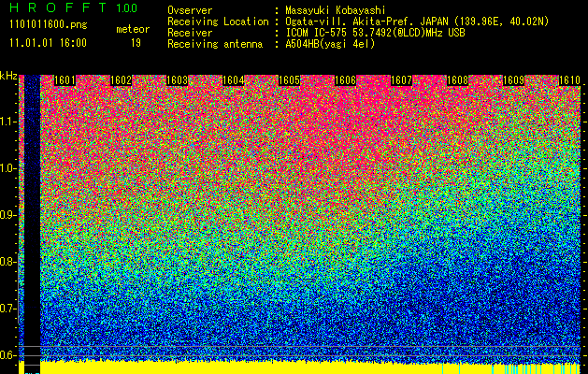Click the Receiving Location label
The width and height of the screenshot is (588, 374).
(x=218, y=22)
